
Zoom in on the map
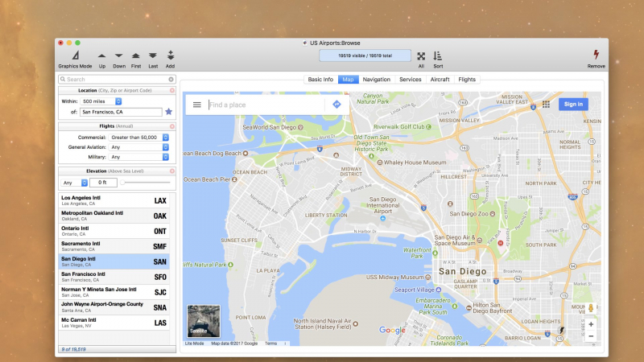(x=591, y=324)
